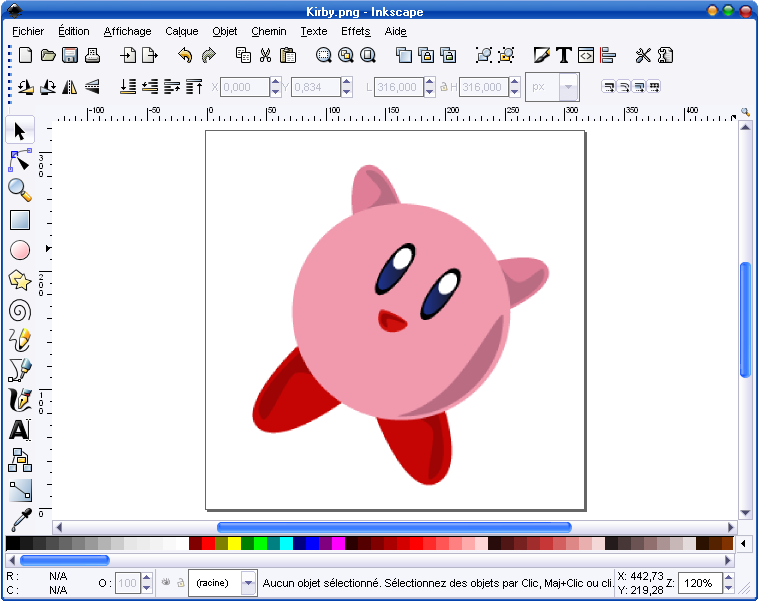759x601 pixels.
Task: Import a file into the document
Action: click(x=128, y=55)
